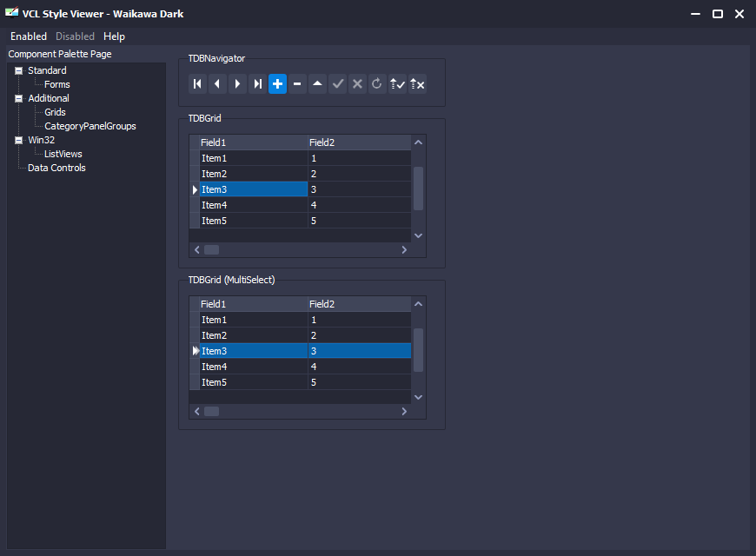Click left arrow of MultiSelect horizontal scrollbar
This screenshot has height=556, width=756.
pyautogui.click(x=196, y=411)
